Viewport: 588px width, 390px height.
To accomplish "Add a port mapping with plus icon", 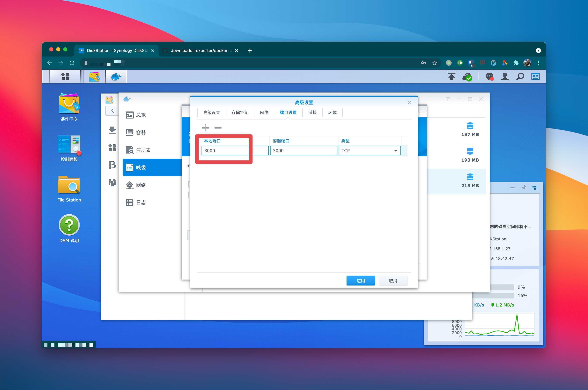I will [205, 128].
